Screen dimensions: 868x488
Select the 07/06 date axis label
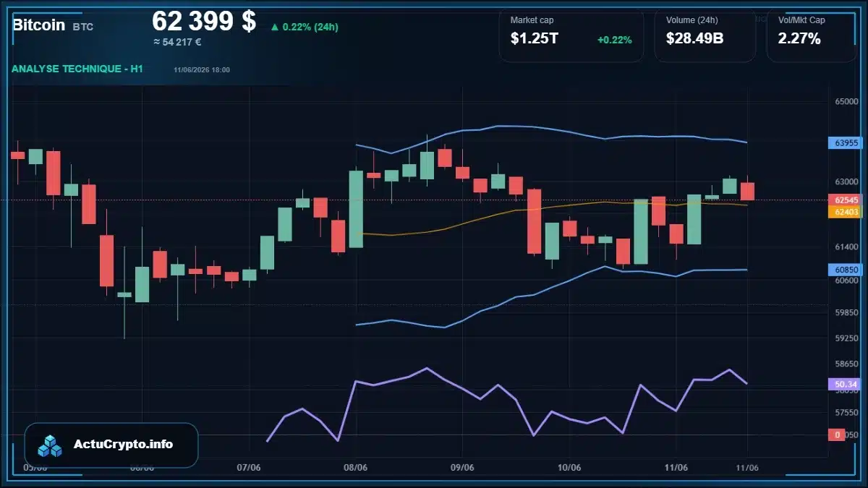[x=248, y=468]
